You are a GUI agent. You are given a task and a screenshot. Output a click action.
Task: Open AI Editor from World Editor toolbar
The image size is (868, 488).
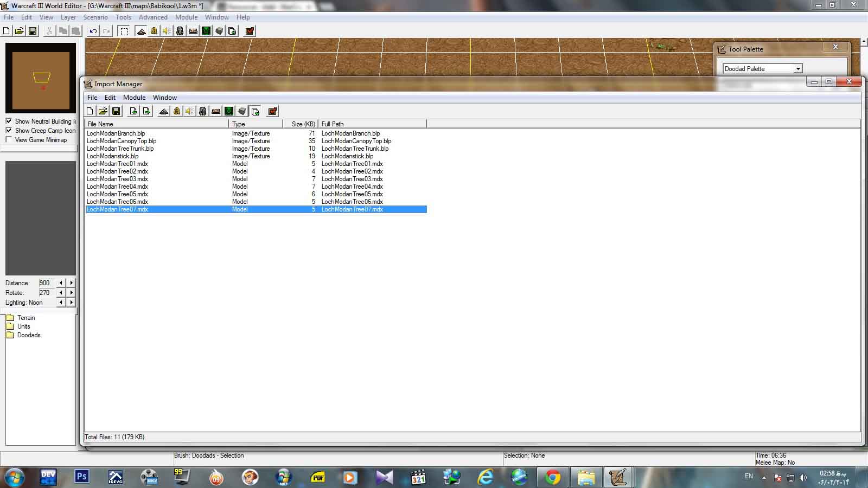point(206,31)
